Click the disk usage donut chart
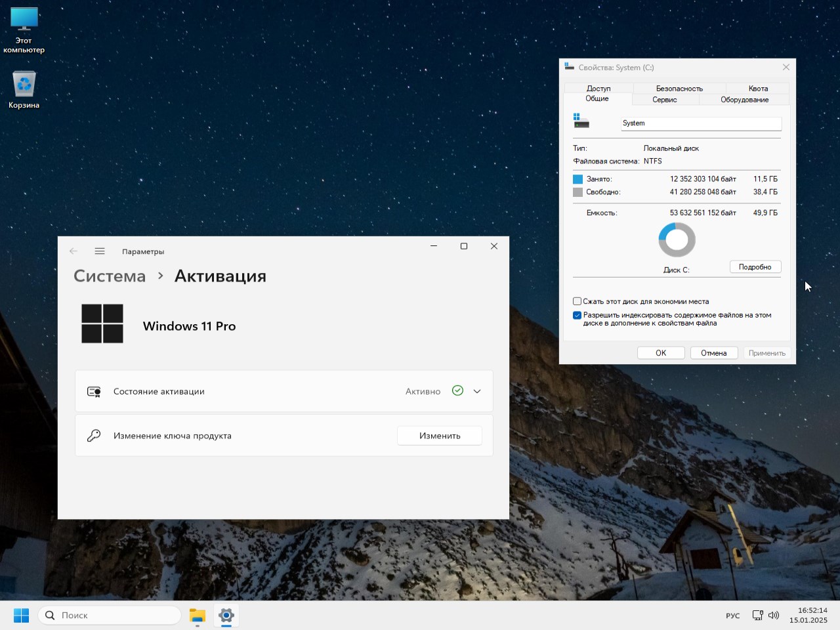The height and width of the screenshot is (630, 840). [677, 240]
